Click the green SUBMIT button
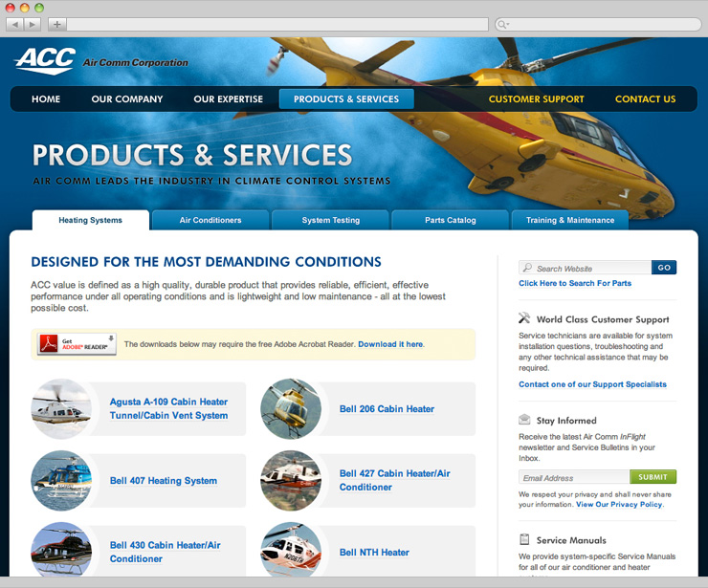 click(x=653, y=477)
